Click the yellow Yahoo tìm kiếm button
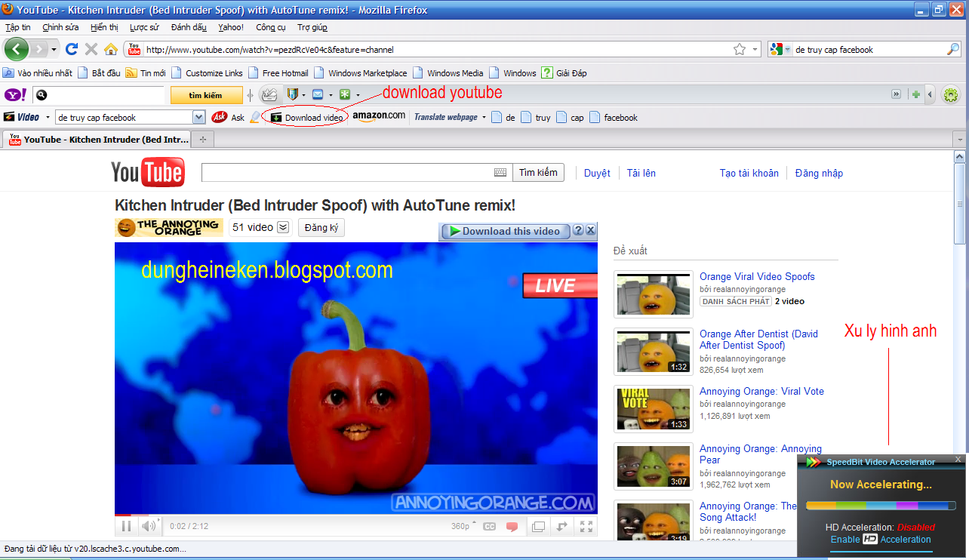Viewport: 969px width, 560px height. point(206,95)
